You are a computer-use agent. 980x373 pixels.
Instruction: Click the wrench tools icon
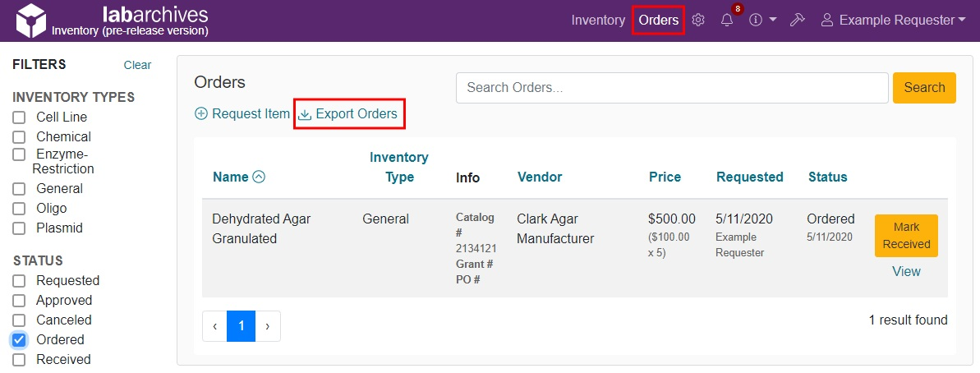796,21
